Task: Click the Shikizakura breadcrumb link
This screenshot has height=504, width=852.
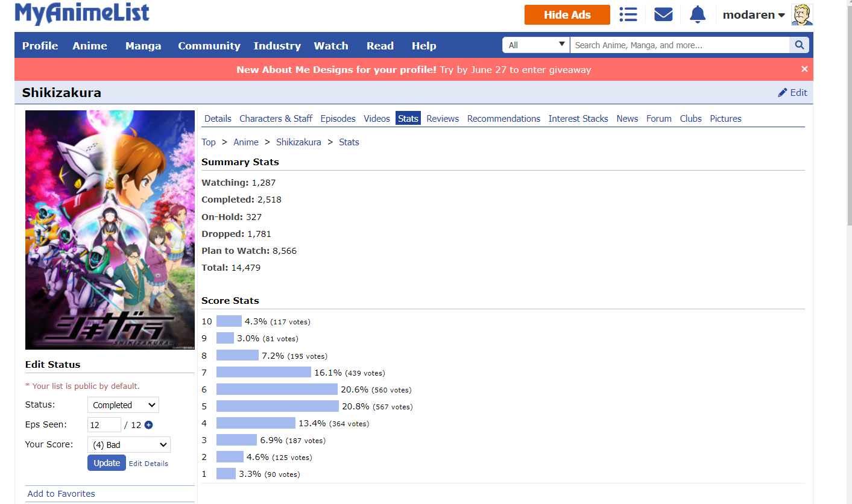Action: pyautogui.click(x=298, y=142)
